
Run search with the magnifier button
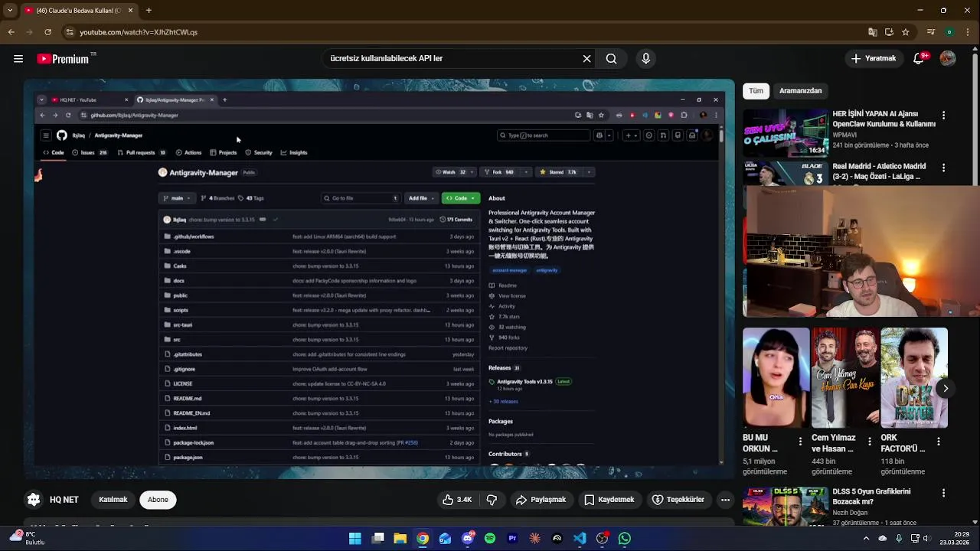tap(611, 58)
